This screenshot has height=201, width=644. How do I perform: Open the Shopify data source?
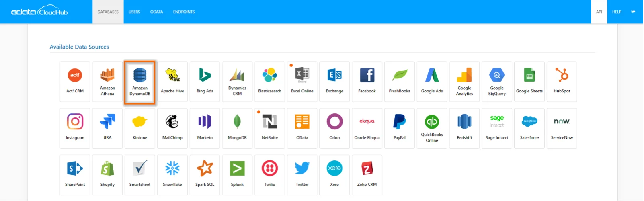pos(107,175)
